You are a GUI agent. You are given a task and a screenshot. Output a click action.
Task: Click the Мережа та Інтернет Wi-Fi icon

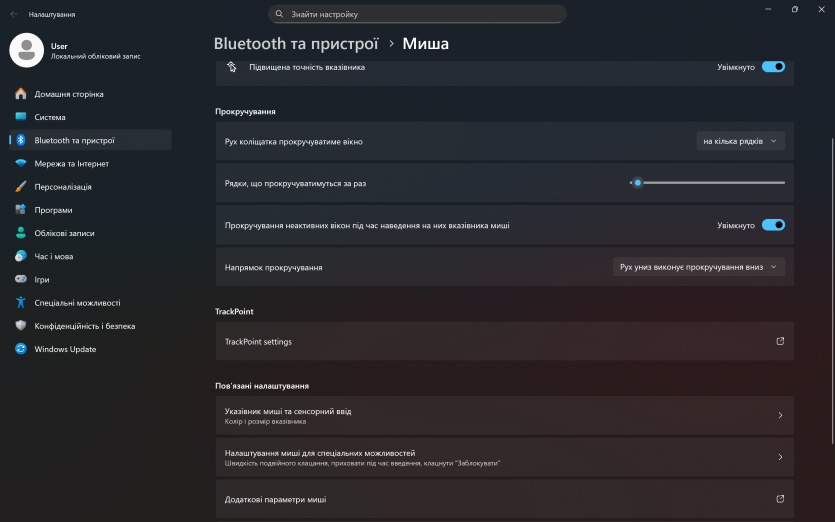click(20, 164)
